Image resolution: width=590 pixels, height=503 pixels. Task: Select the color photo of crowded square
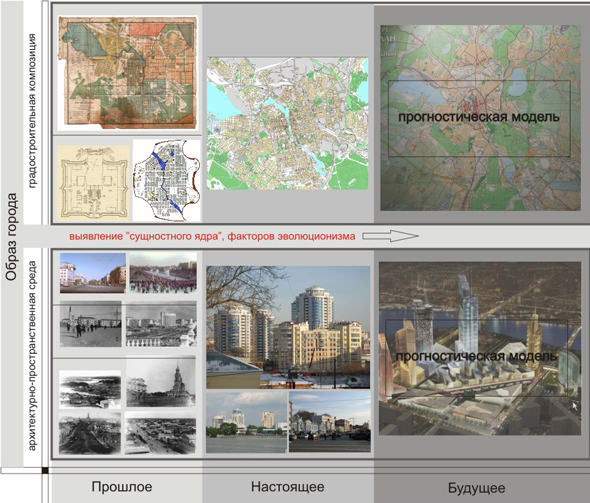[x=163, y=273]
